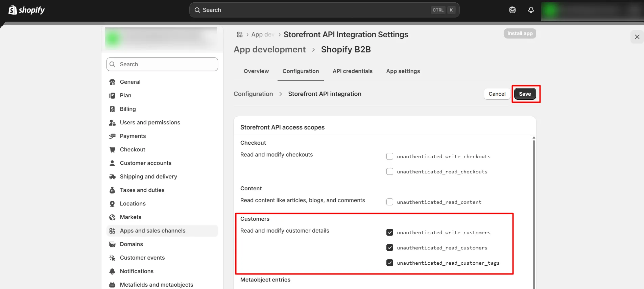Screen dimensions: 644x289
Task: Open Domains settings
Action: [162, 244]
